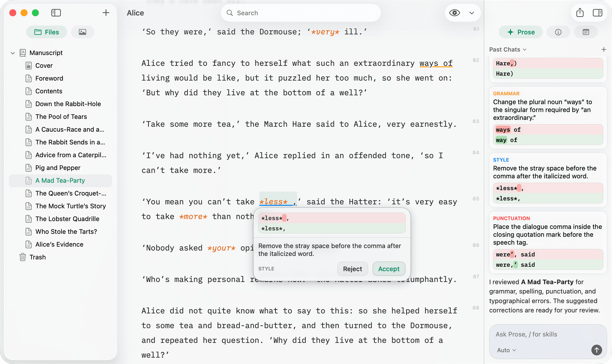Open the info inspector tab
The width and height of the screenshot is (612, 364).
tap(558, 32)
